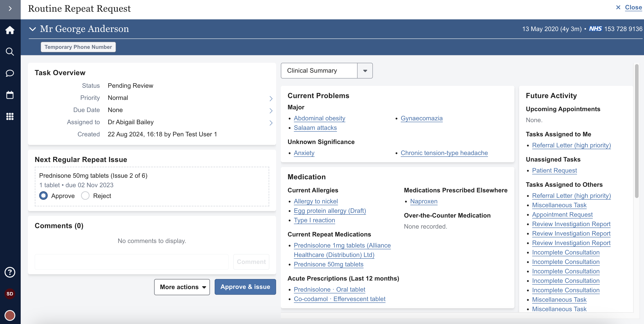Image resolution: width=644 pixels, height=324 pixels.
Task: Click the comment text input field
Action: point(131,262)
